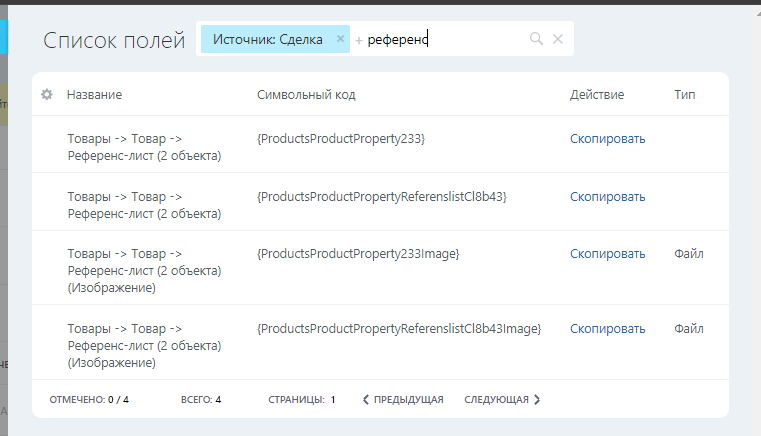
Task: Select page number 1
Action: pos(333,400)
